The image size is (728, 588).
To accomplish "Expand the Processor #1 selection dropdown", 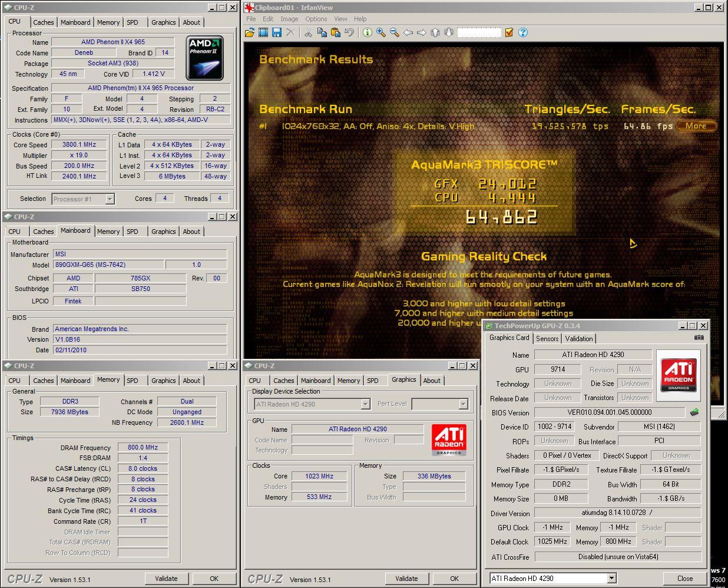I will [x=110, y=199].
